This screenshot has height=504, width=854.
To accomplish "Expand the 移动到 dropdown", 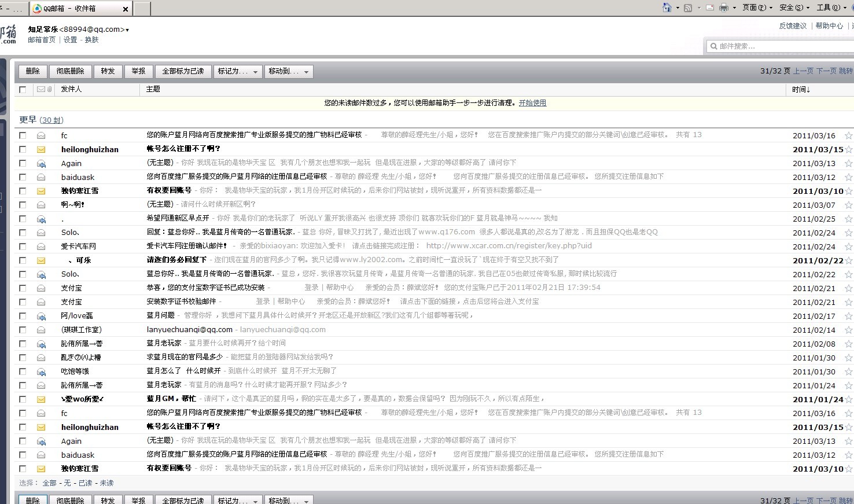I will coord(289,71).
